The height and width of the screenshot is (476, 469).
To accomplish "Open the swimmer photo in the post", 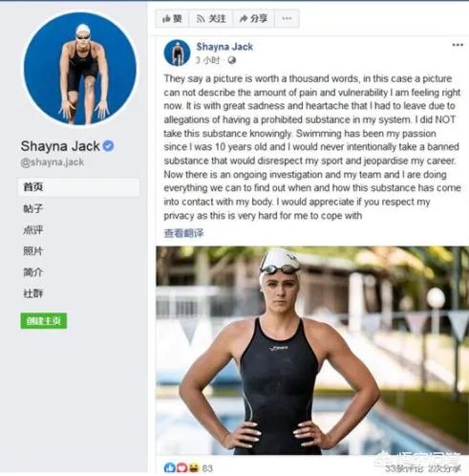I will pos(312,351).
